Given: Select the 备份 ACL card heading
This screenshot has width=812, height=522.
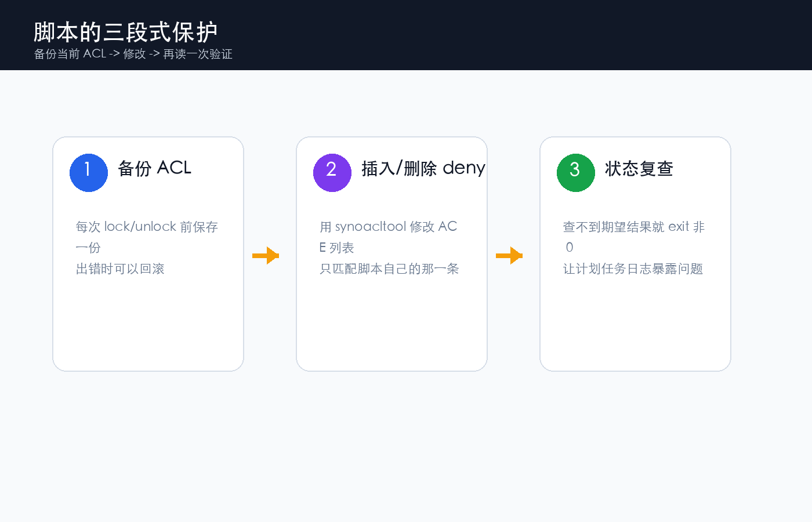Looking at the screenshot, I should click(155, 168).
